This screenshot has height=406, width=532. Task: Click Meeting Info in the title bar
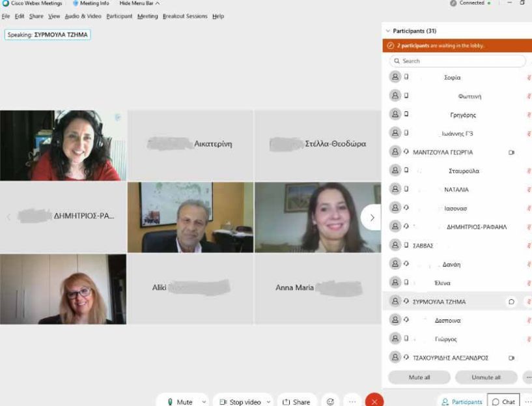click(x=91, y=3)
